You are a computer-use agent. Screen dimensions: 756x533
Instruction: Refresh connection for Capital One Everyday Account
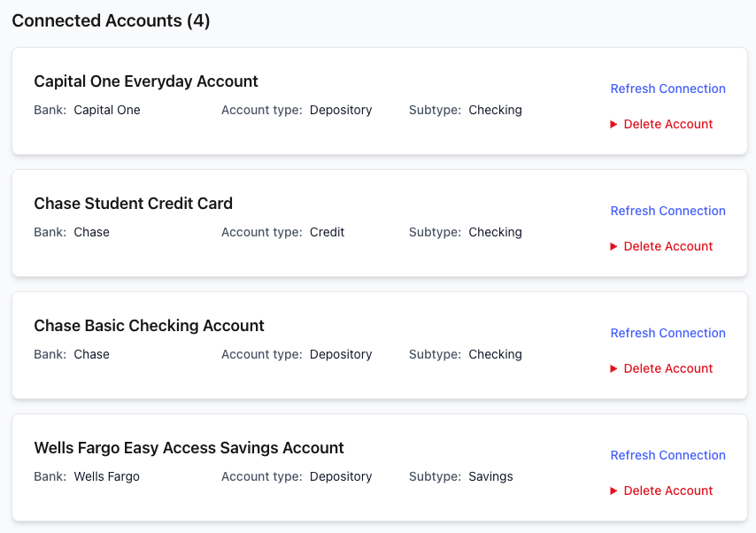(667, 89)
